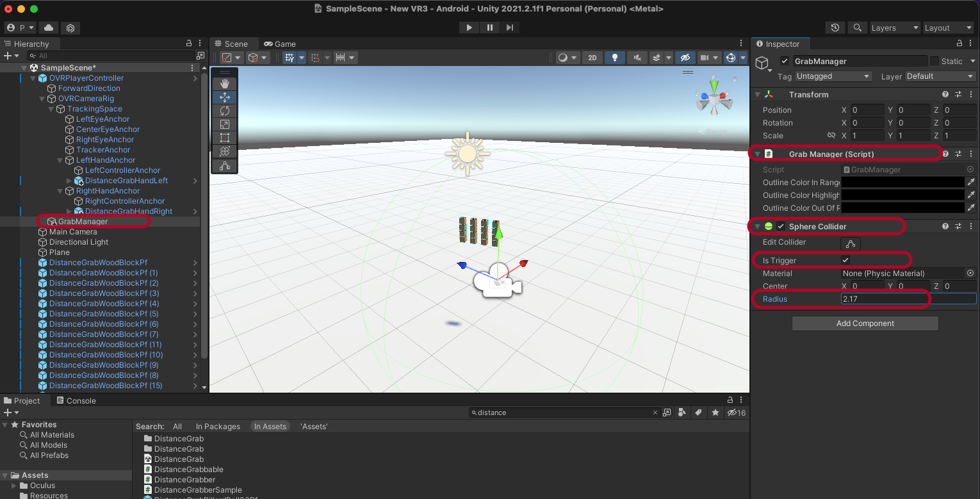Enable the Static checkbox

click(x=935, y=61)
